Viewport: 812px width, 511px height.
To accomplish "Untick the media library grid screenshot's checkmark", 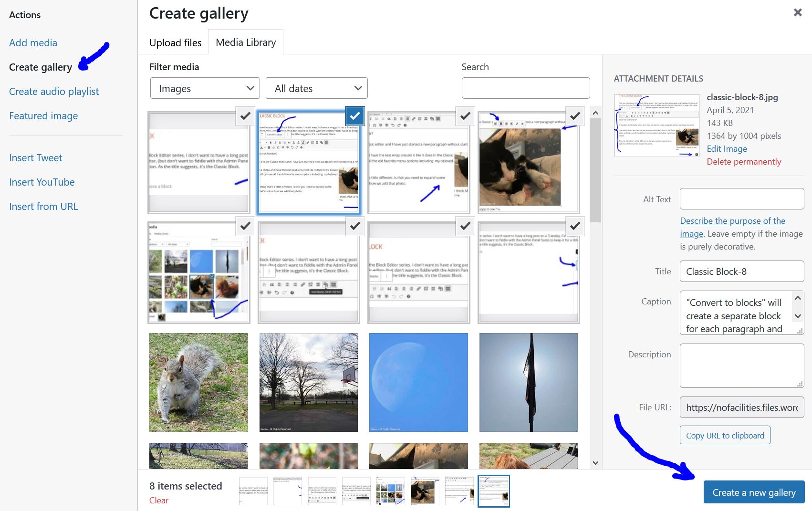I will [245, 226].
